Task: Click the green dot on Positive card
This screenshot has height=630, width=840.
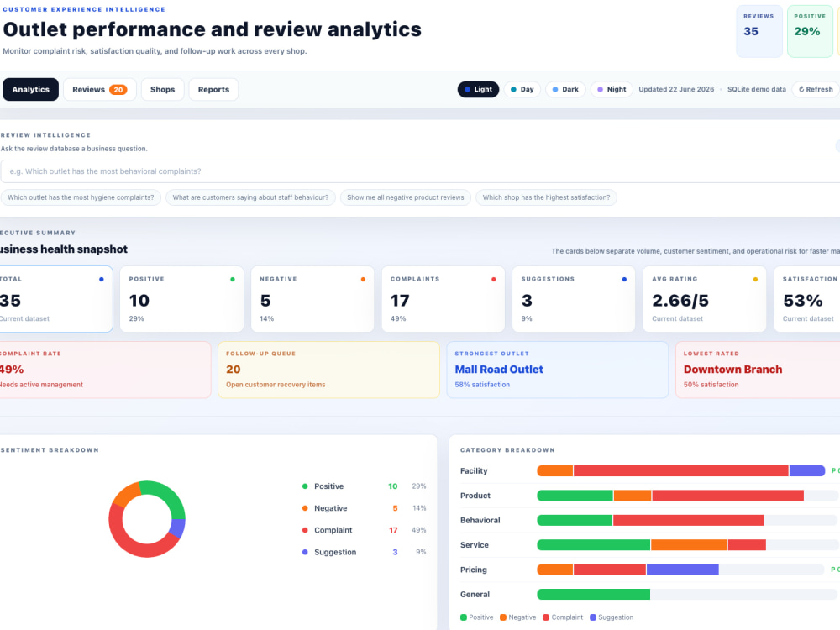Action: click(233, 279)
